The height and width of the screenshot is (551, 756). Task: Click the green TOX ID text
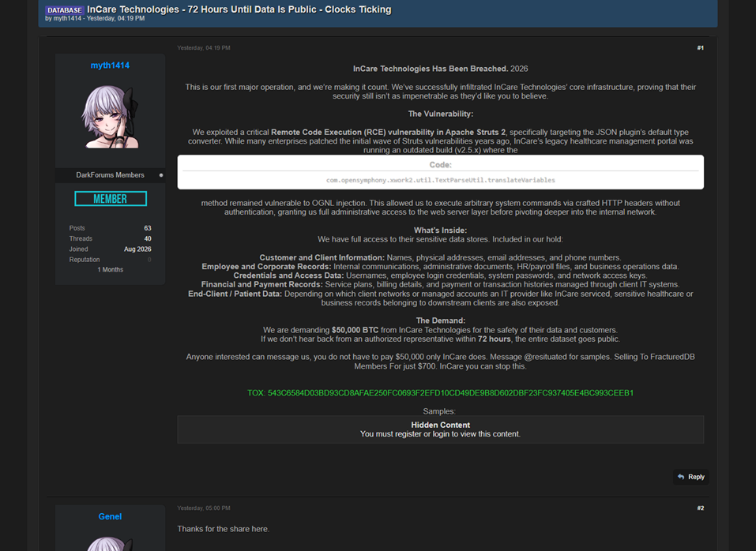(x=440, y=393)
